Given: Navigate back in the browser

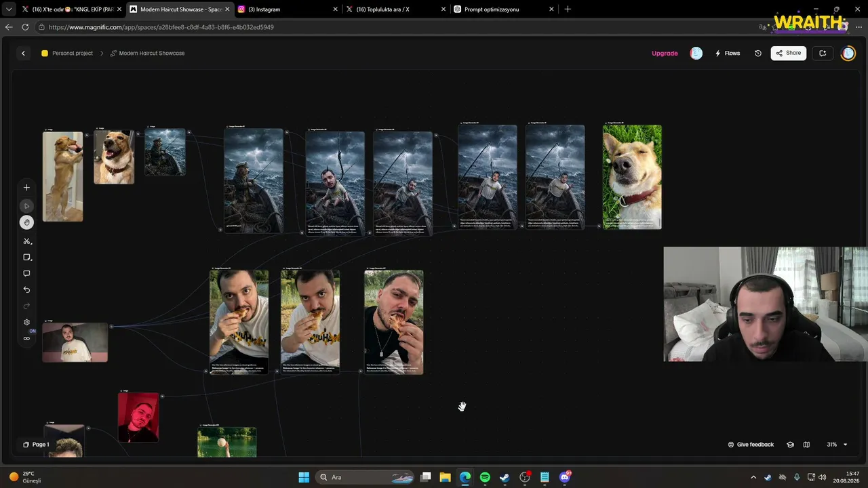Looking at the screenshot, I should (x=9, y=27).
